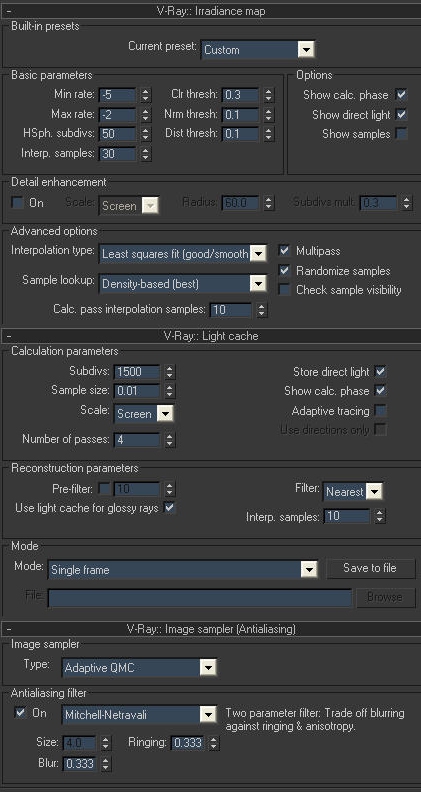Viewport: 421px width, 792px height.
Task: Enable the Show samples checkbox
Action: pyautogui.click(x=401, y=134)
